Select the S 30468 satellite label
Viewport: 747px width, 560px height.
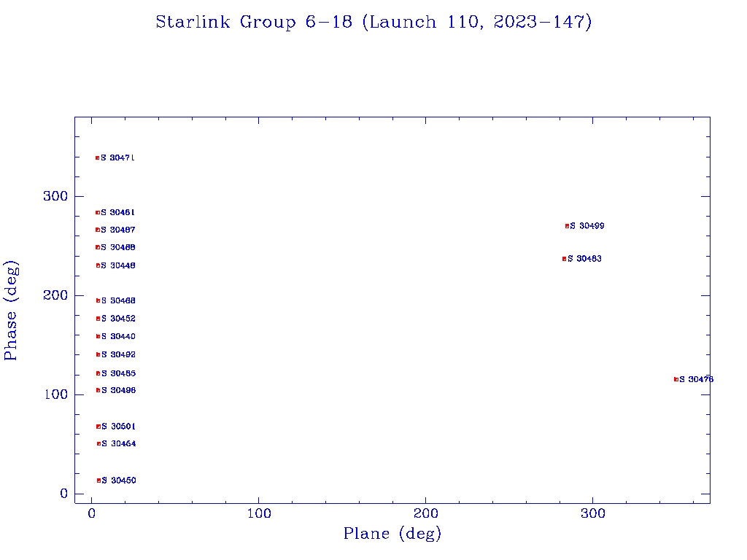tap(118, 301)
